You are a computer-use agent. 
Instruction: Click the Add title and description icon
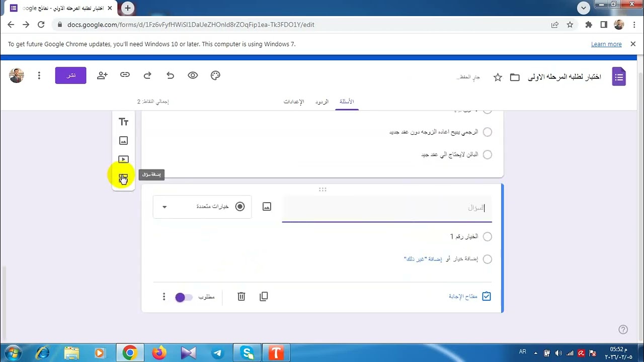123,122
